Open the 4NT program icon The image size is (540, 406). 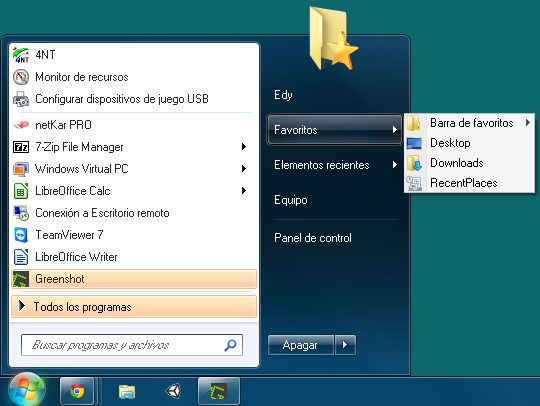pyautogui.click(x=21, y=55)
